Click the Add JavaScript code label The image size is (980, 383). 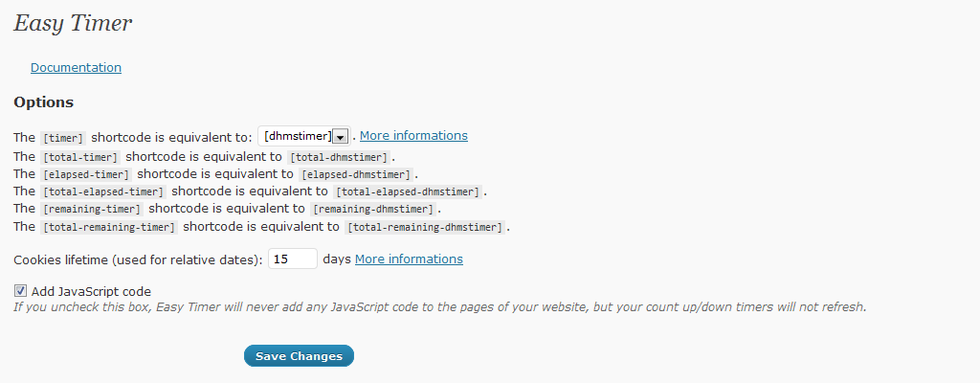point(91,292)
